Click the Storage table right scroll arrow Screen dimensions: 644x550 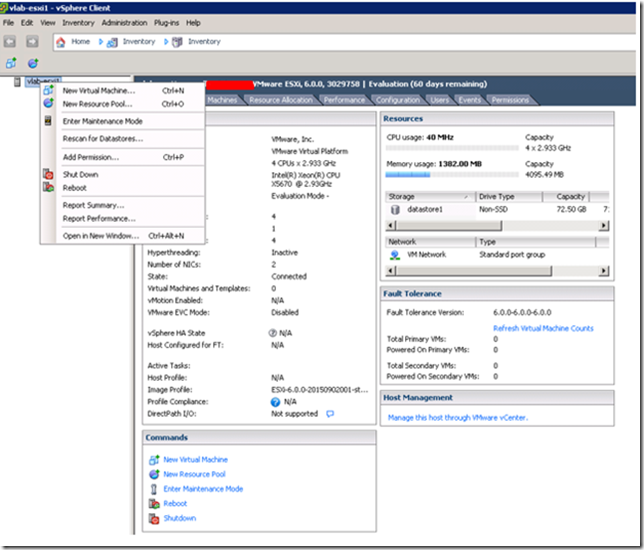[x=603, y=226]
